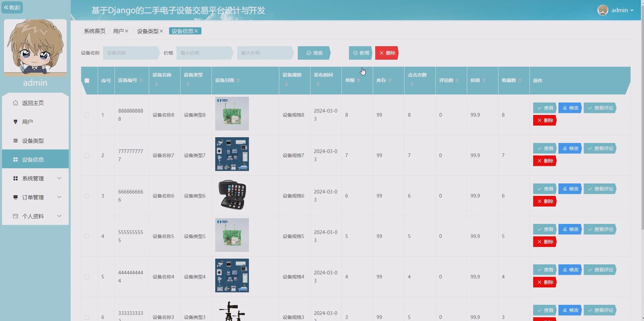Sort by 点击次数 column arrows
This screenshot has height=321, width=644.
point(412,84)
